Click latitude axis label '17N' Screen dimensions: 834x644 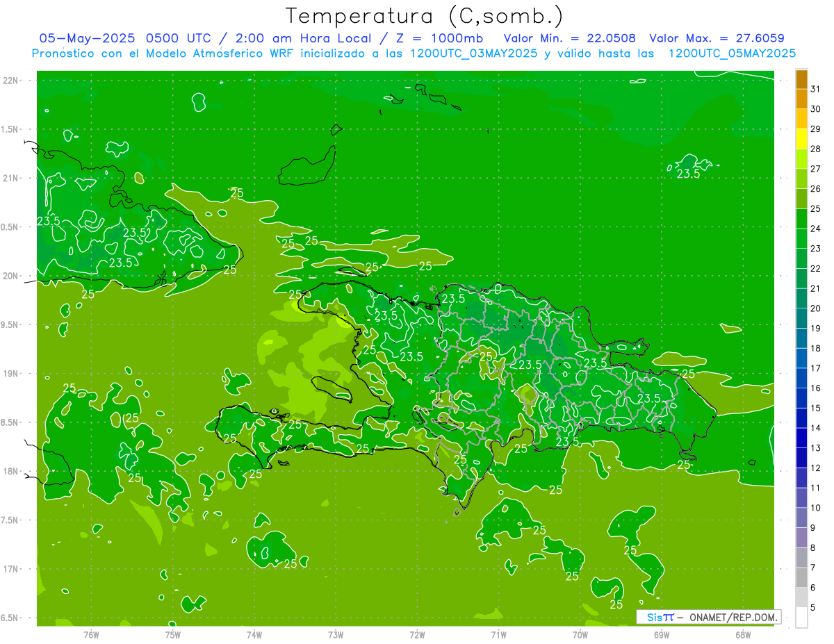pos(11,569)
